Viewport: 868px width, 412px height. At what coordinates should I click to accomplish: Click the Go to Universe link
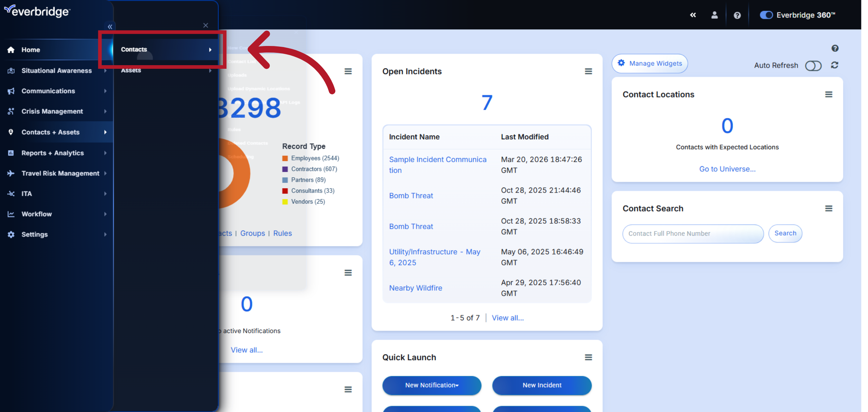pyautogui.click(x=727, y=169)
